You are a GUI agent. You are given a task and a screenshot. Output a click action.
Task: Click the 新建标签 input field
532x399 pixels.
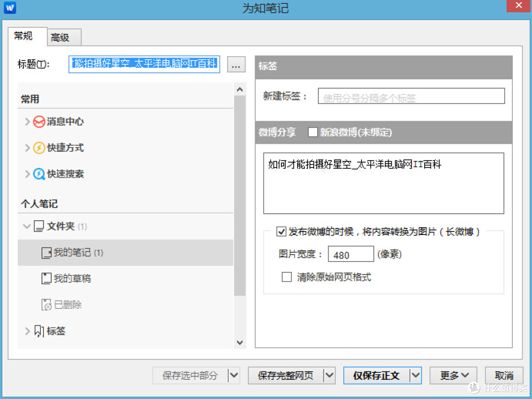point(411,96)
